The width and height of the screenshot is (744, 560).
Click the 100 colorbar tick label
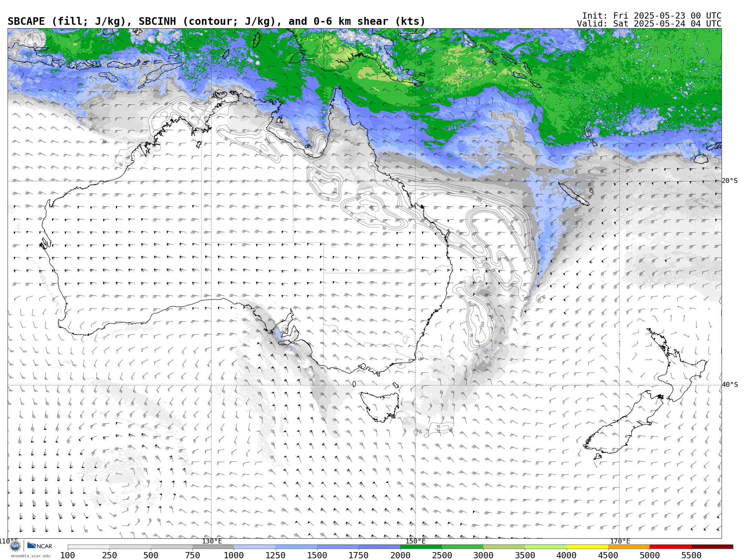(68, 556)
